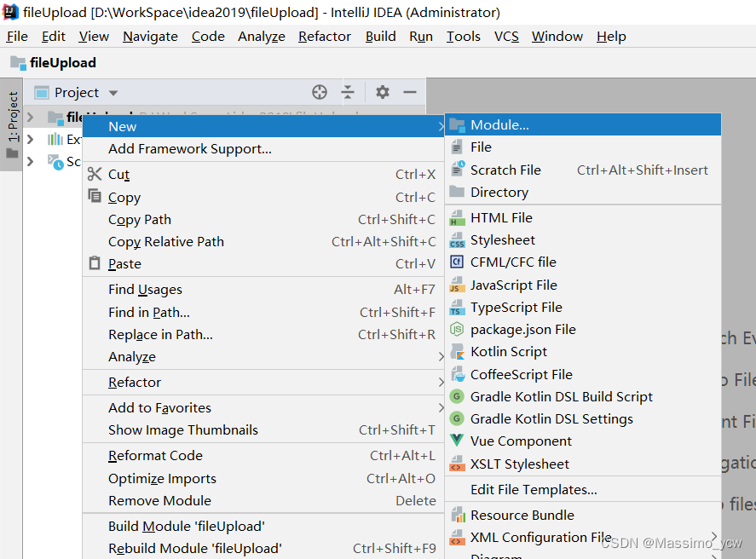Click the scissors Cut icon

(95, 174)
